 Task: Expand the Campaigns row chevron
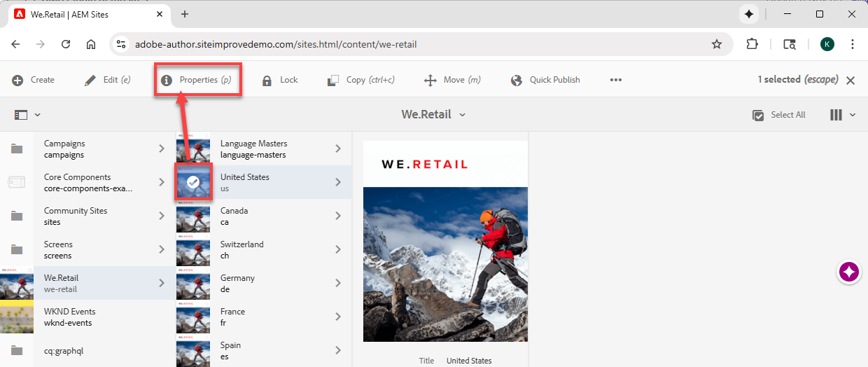(162, 148)
